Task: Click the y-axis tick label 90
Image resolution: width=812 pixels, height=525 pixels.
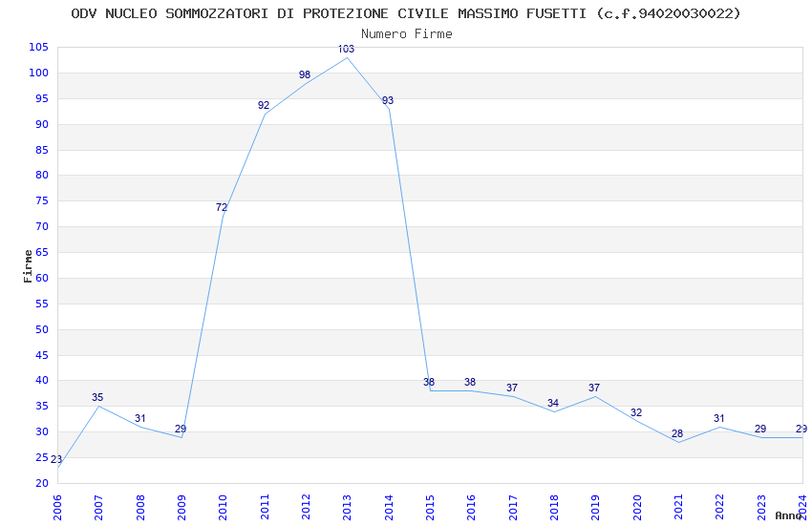Action: point(41,124)
